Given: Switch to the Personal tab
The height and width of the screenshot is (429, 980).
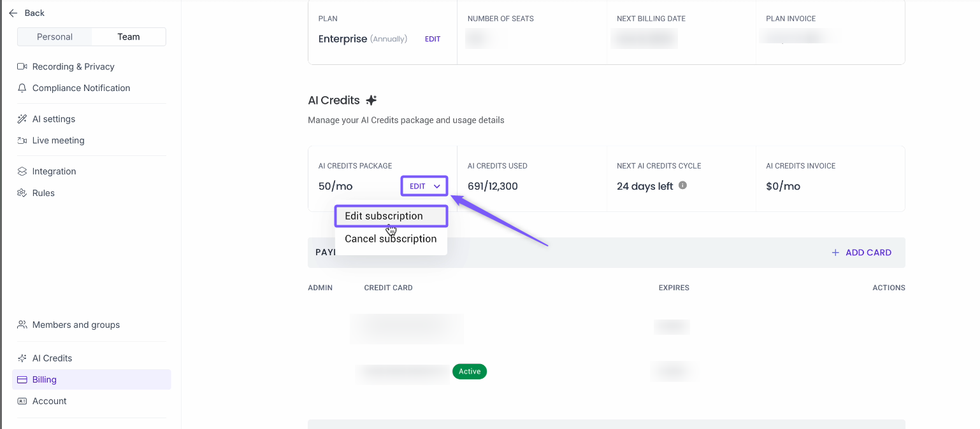Looking at the screenshot, I should coord(55,37).
